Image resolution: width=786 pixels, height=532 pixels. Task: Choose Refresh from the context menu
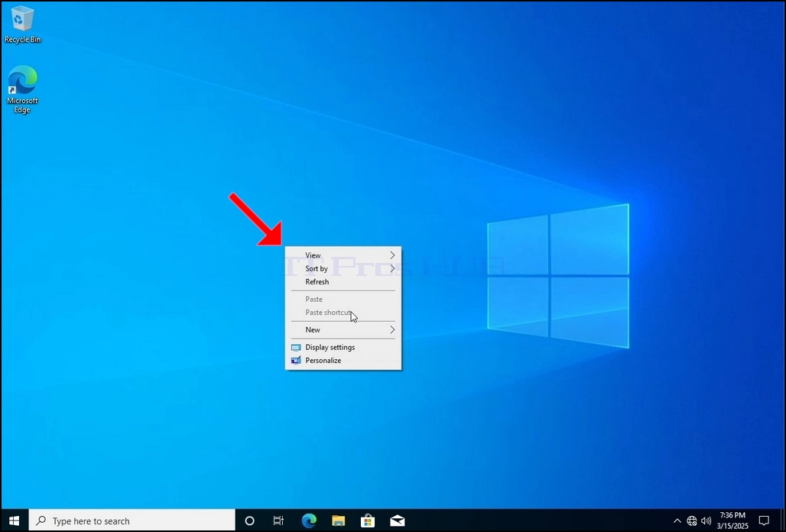pyautogui.click(x=343, y=281)
